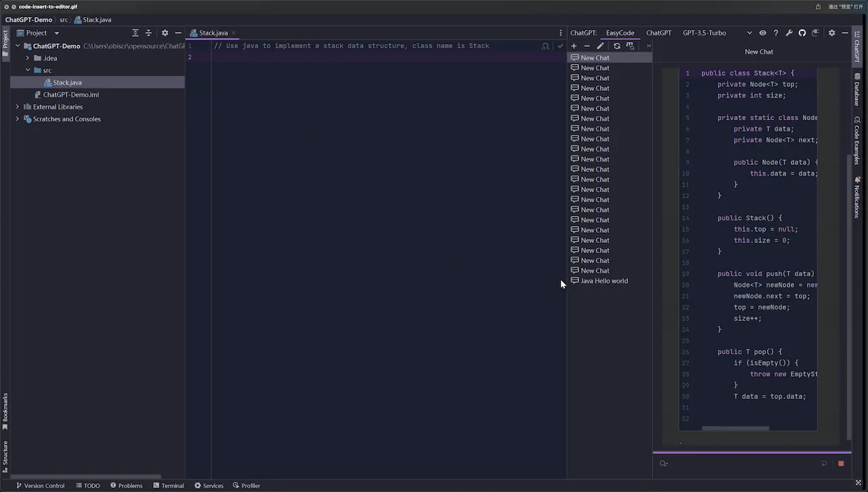Click the markdown sync icon in chat toolbar
The height and width of the screenshot is (492, 868).
click(630, 46)
